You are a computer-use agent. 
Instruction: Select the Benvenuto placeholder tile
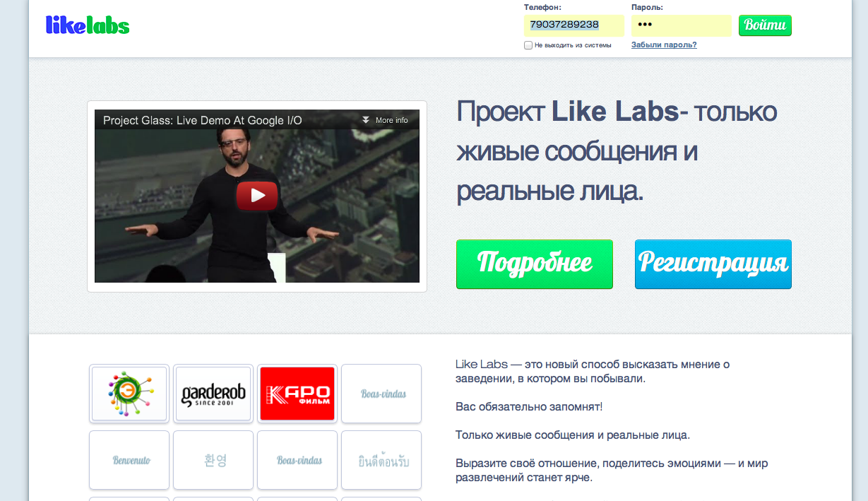(129, 460)
